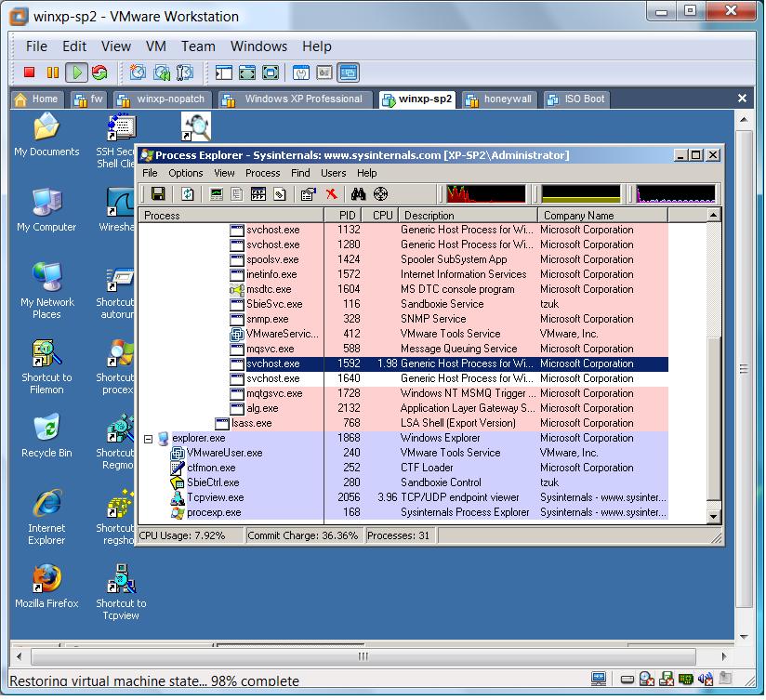Go to the Home tab in VMware

coord(37,99)
